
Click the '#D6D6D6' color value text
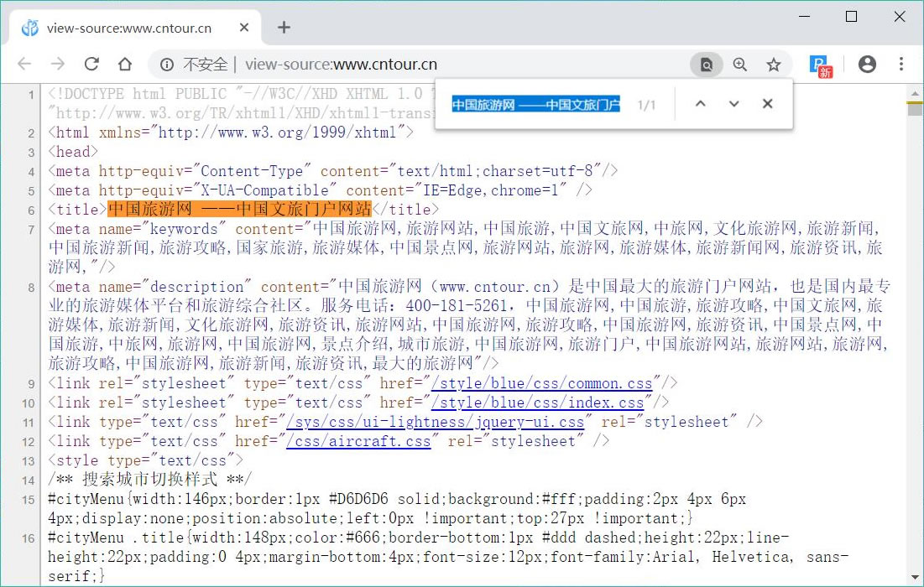(358, 499)
